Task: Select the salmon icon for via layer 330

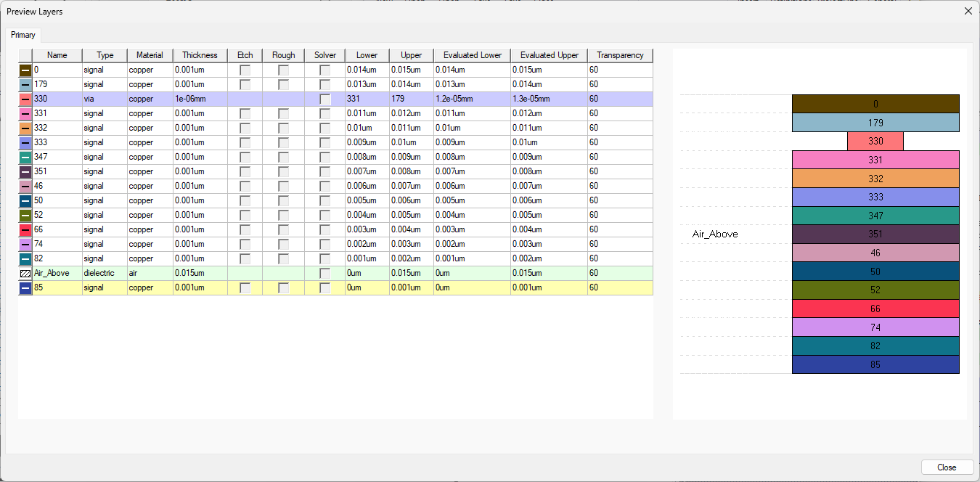Action: point(25,99)
